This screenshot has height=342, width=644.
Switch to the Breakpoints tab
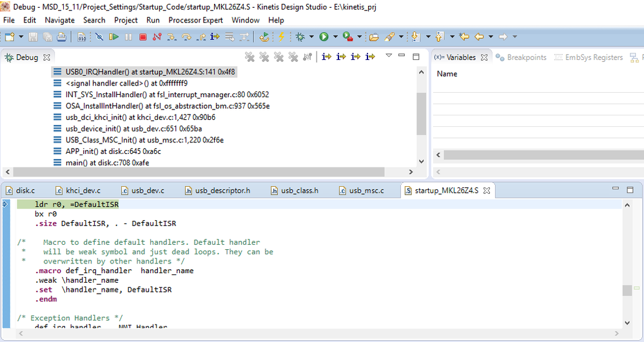(x=521, y=57)
